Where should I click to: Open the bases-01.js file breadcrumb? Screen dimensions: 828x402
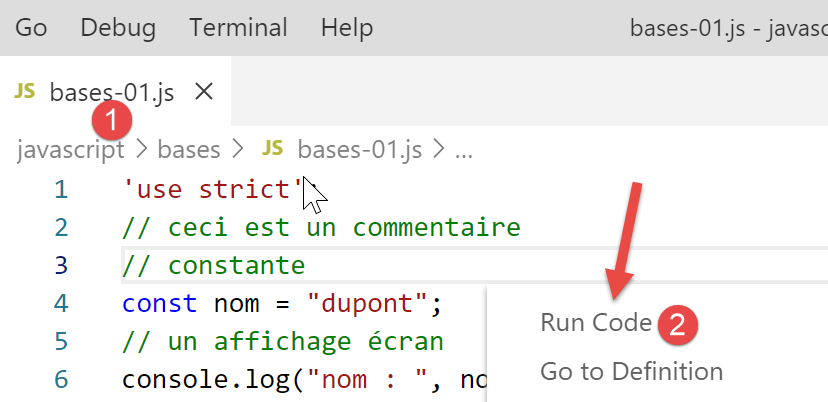pyautogui.click(x=359, y=150)
